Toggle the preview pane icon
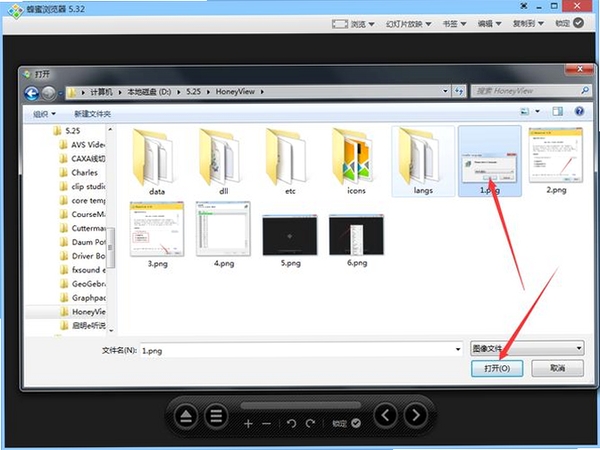Viewport: 600px width, 450px height. tap(558, 111)
